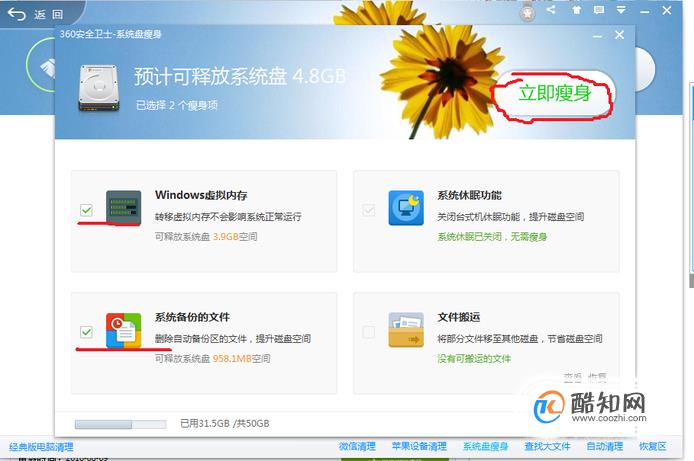The height and width of the screenshot is (461, 694).
Task: Open the 微信清理 link
Action: click(357, 446)
